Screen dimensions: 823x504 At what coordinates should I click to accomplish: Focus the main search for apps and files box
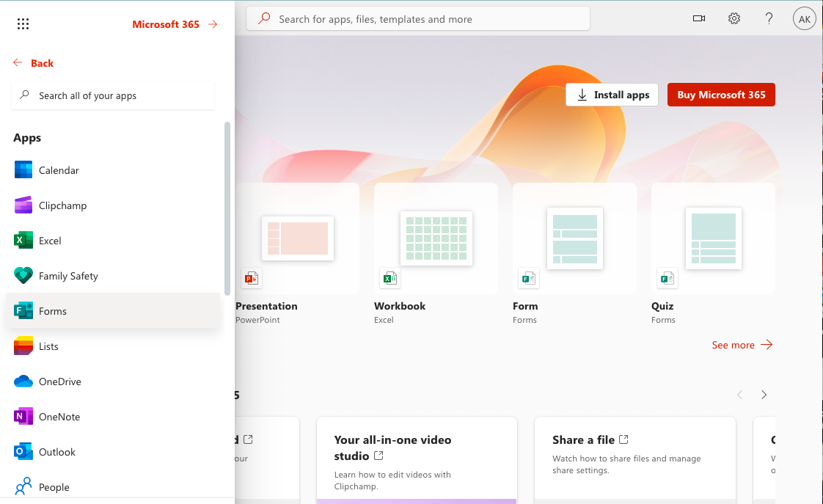418,19
